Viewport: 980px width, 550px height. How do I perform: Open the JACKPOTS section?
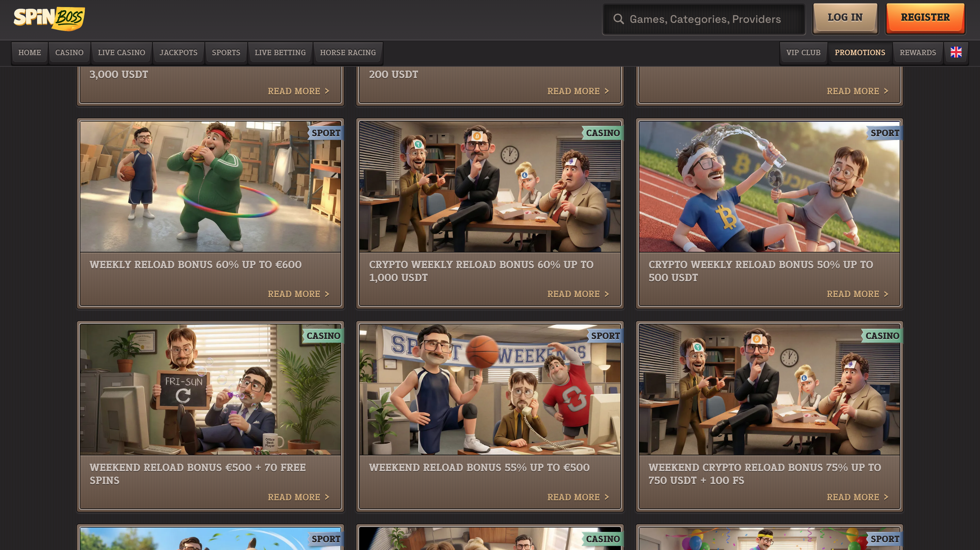[x=178, y=52]
